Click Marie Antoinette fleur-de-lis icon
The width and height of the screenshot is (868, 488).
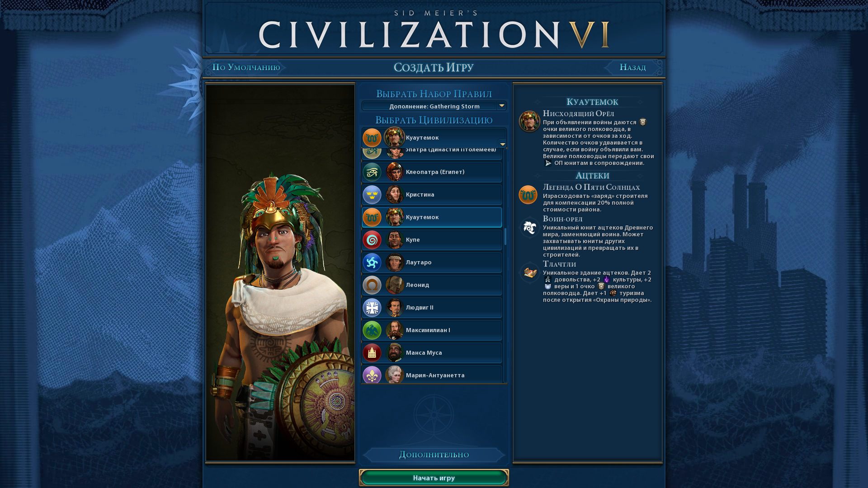(x=372, y=375)
